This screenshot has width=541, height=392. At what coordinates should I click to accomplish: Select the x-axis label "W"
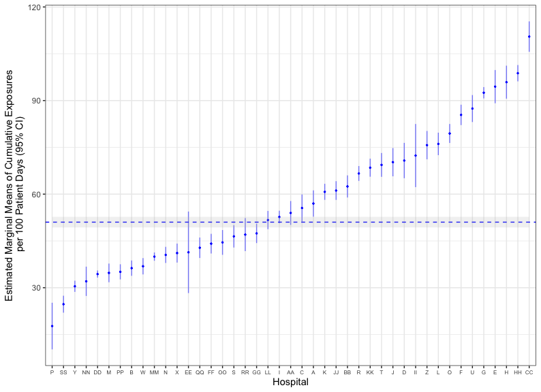(143, 372)
